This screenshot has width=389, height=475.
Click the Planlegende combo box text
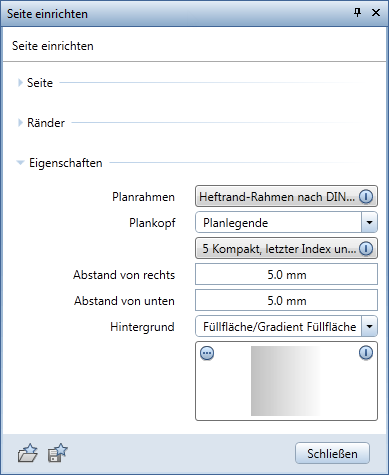tap(235, 223)
